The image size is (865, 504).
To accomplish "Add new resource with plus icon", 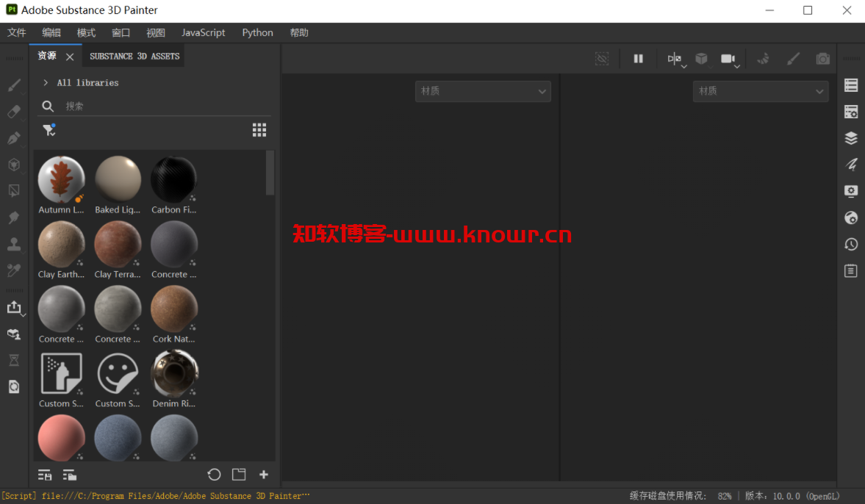I will 264,474.
